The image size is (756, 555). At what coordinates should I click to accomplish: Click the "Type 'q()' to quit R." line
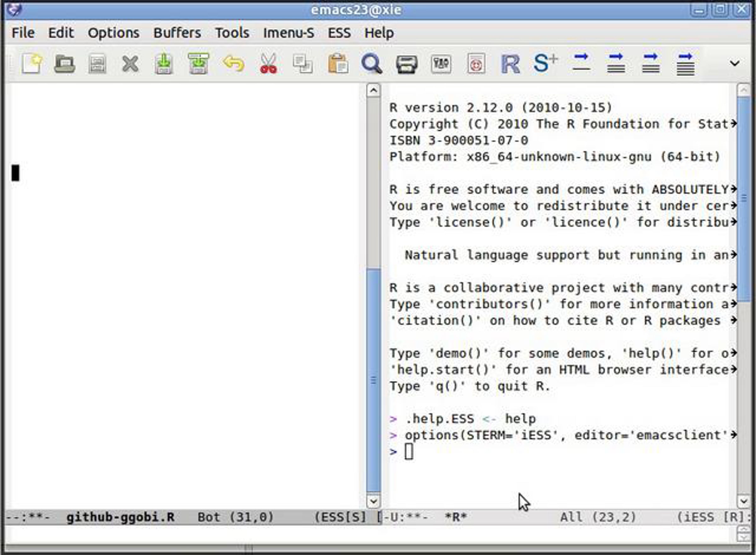[470, 386]
